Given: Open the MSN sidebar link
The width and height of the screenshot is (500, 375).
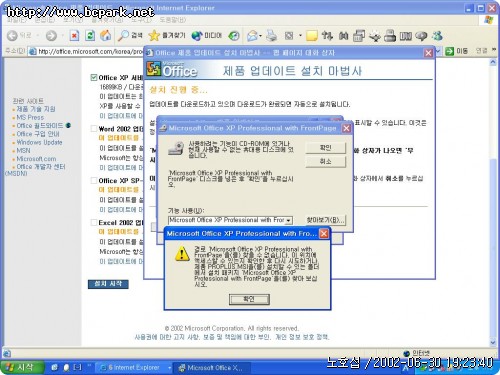Looking at the screenshot, I should tap(23, 151).
